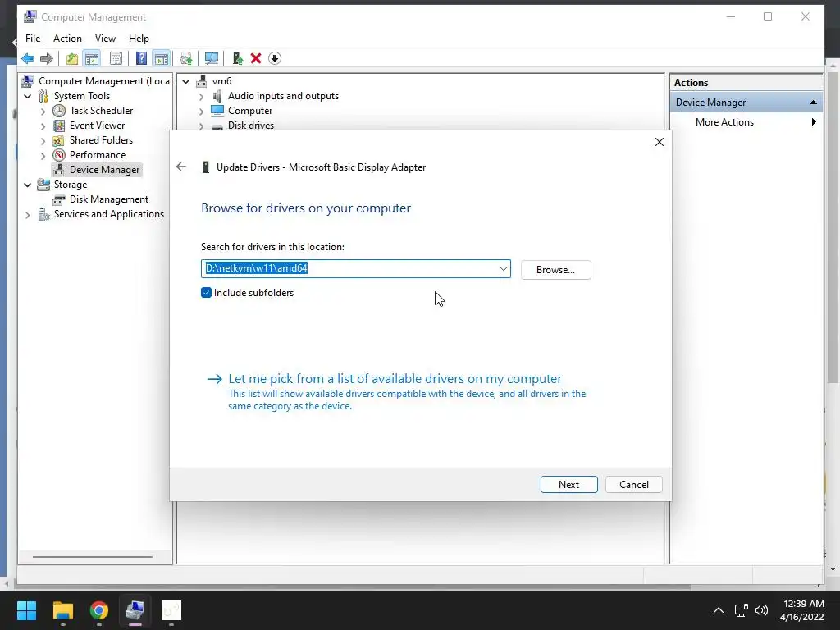840x630 pixels.
Task: Click the black down-arrow Disable device icon
Action: click(x=275, y=58)
